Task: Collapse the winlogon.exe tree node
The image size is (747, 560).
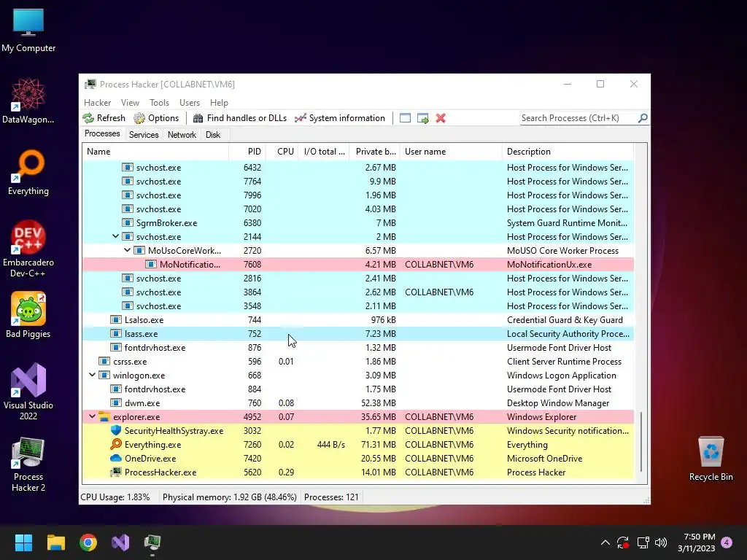Action: click(x=92, y=375)
